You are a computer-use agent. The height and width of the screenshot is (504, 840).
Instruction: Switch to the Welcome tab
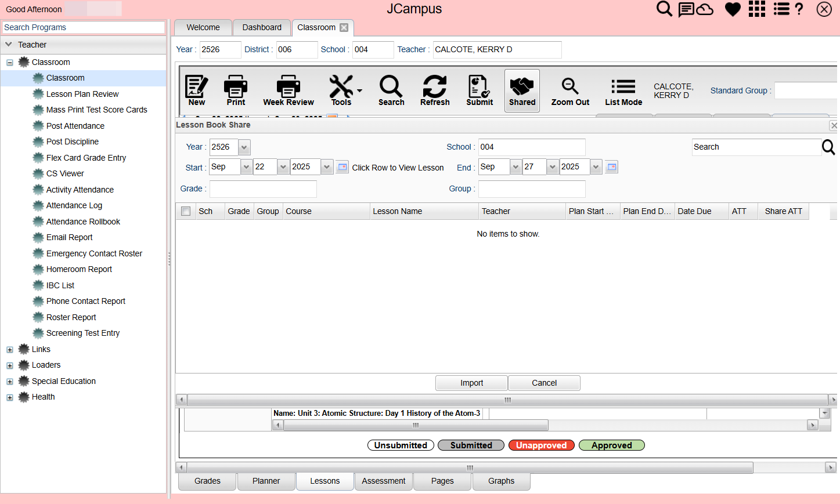click(x=203, y=27)
